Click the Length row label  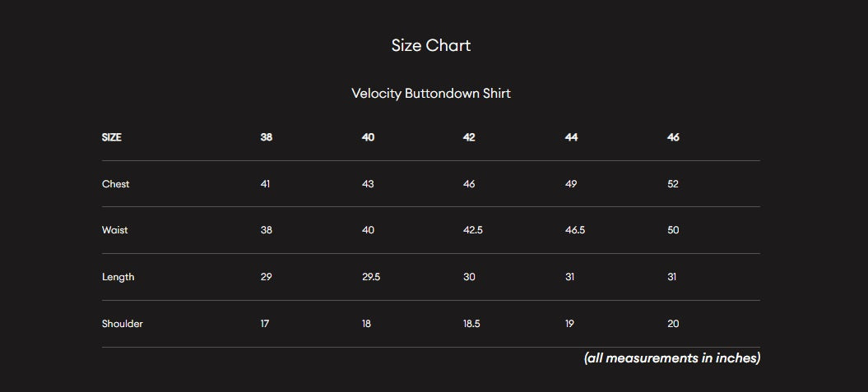click(118, 277)
